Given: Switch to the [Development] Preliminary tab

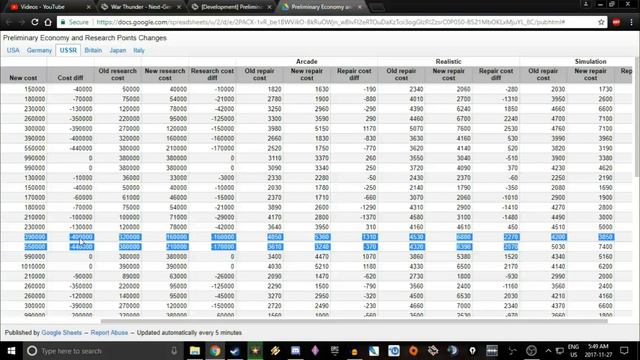Looking at the screenshot, I should 231,7.
